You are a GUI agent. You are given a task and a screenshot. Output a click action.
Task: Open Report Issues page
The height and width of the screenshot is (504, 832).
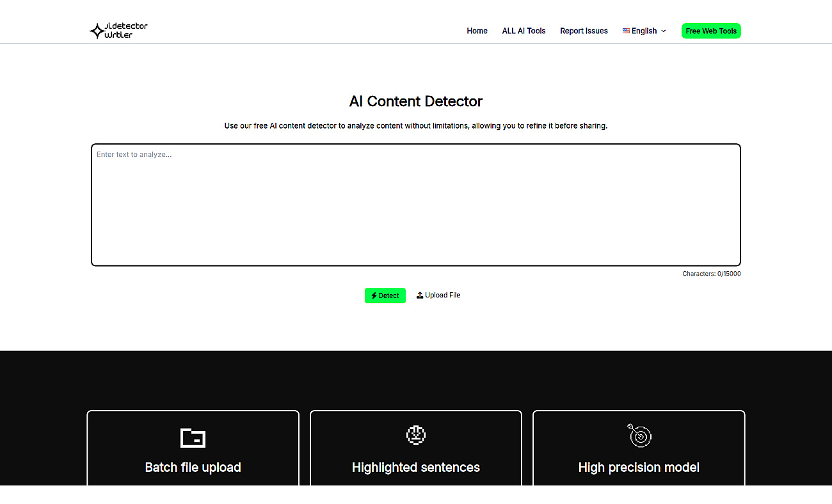[584, 31]
